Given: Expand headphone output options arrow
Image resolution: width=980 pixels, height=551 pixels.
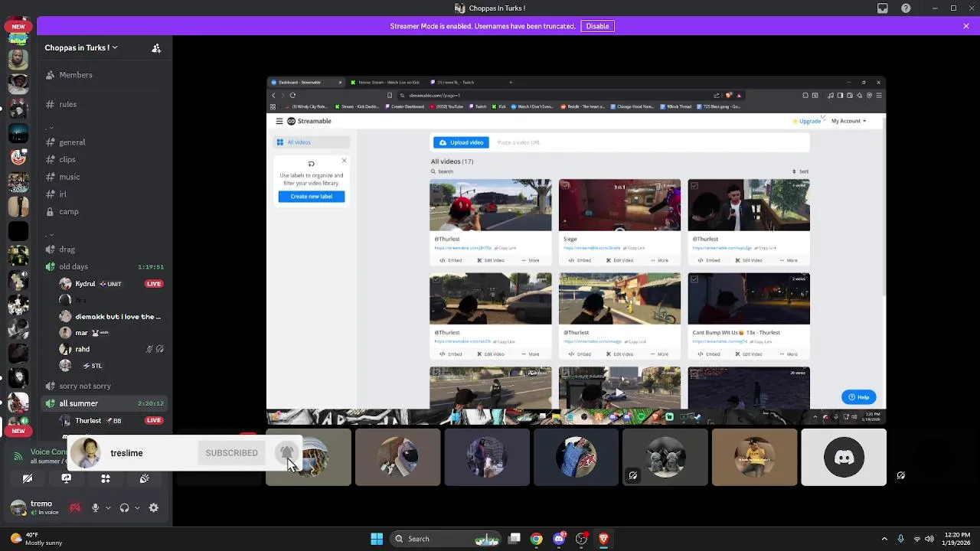Looking at the screenshot, I should (x=136, y=507).
